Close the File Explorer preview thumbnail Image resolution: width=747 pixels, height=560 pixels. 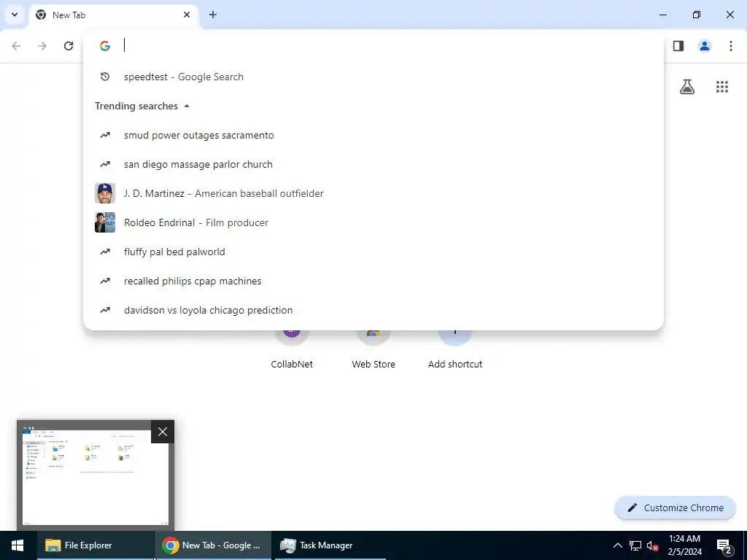tap(163, 432)
